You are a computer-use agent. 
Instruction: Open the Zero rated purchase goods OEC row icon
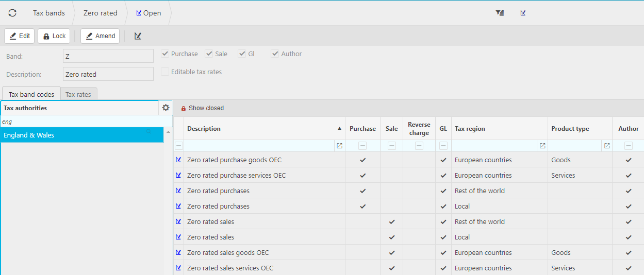pyautogui.click(x=178, y=160)
